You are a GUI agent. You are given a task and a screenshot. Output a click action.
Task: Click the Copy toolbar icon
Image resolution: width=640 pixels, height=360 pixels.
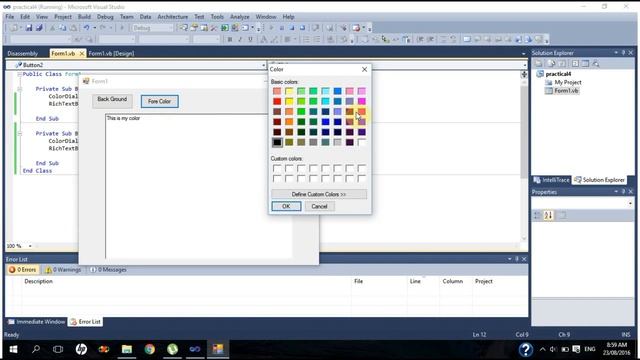pos(62,28)
